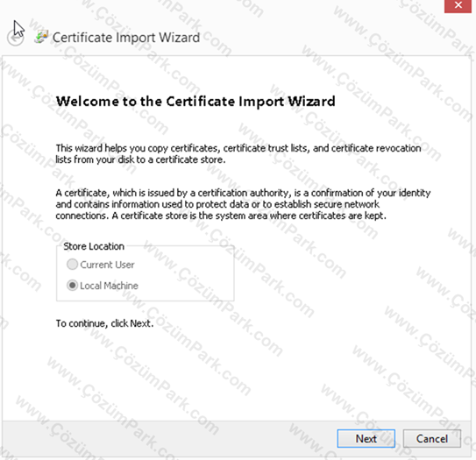Click the 'To continue, click Next.' text
Image resolution: width=476 pixels, height=460 pixels.
tap(104, 323)
